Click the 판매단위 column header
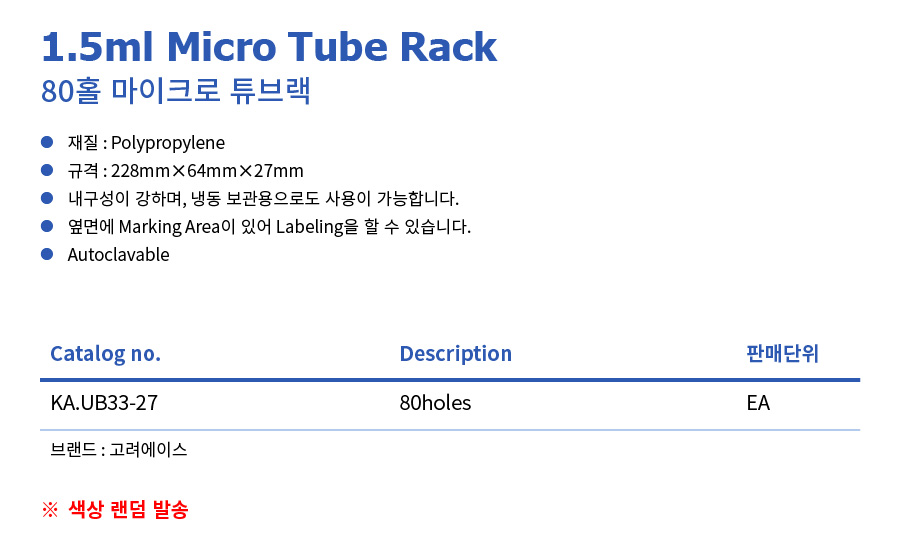 click(x=782, y=353)
